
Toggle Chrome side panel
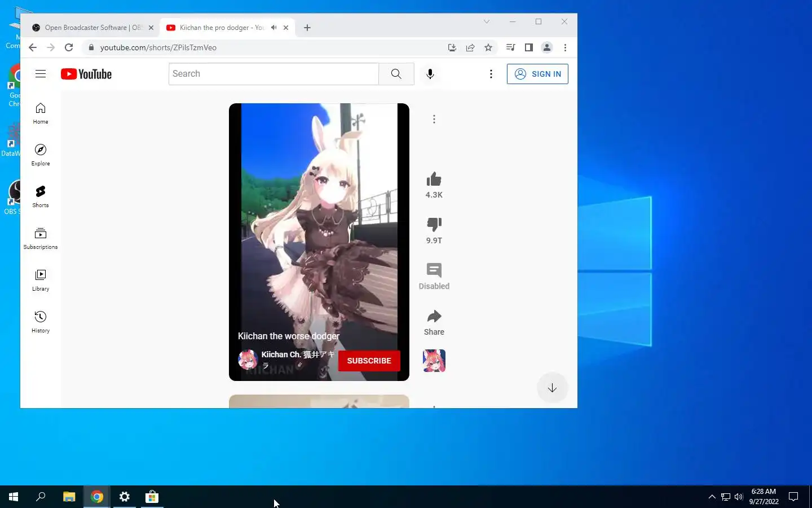(528, 47)
